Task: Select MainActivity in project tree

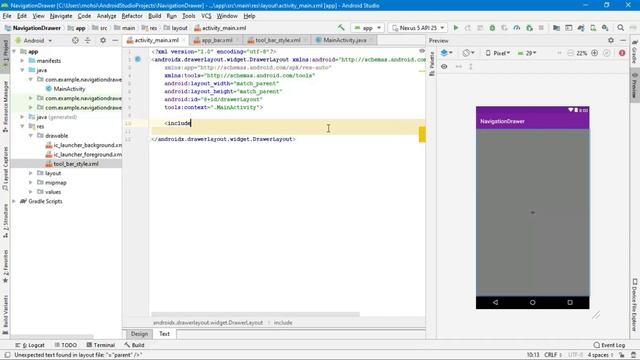Action: pos(69,89)
